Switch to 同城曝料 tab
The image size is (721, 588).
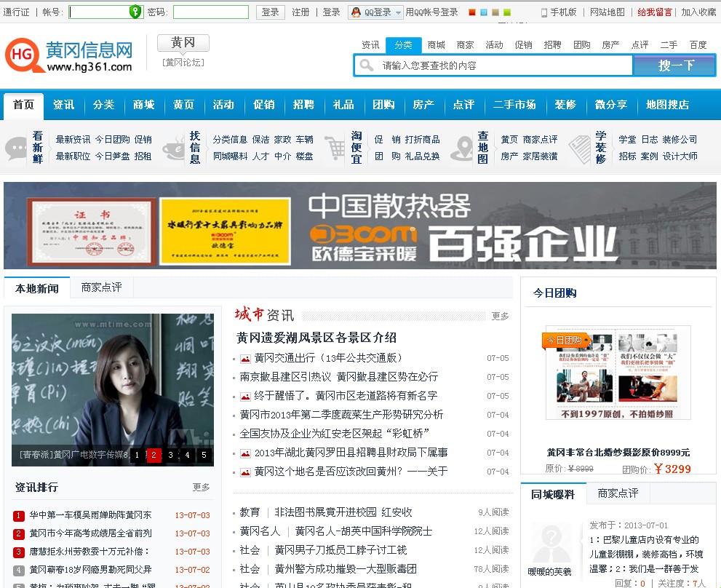[x=553, y=494]
